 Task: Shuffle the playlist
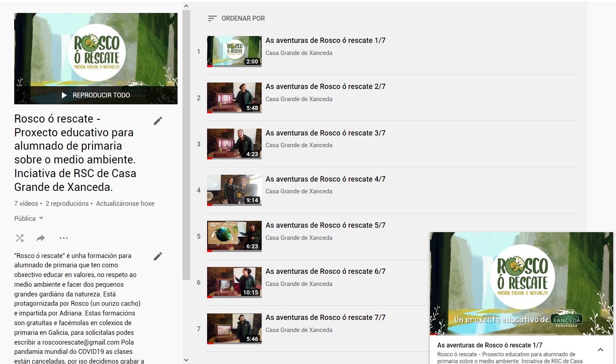pos(19,238)
